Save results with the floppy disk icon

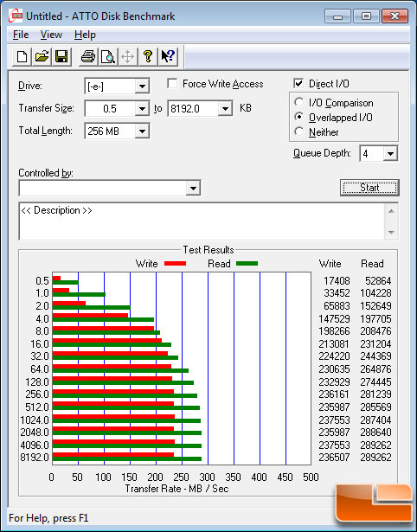(61, 56)
